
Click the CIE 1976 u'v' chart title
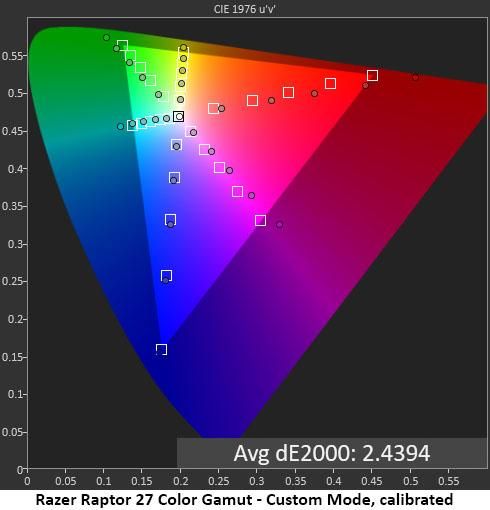[244, 9]
